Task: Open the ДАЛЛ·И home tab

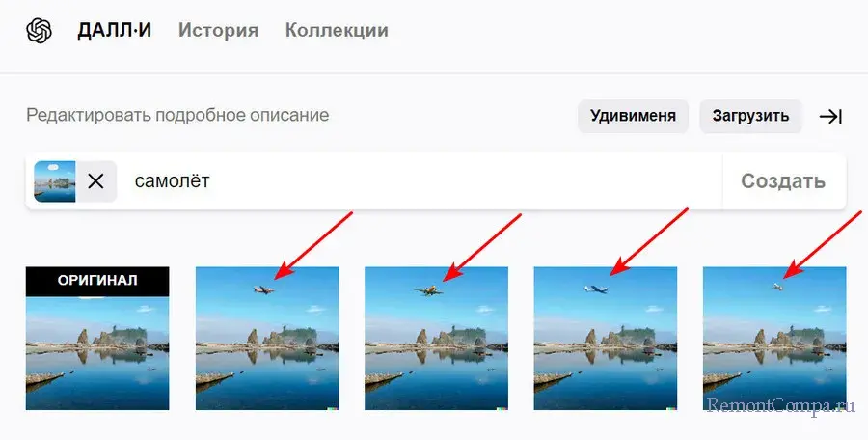Action: click(114, 30)
